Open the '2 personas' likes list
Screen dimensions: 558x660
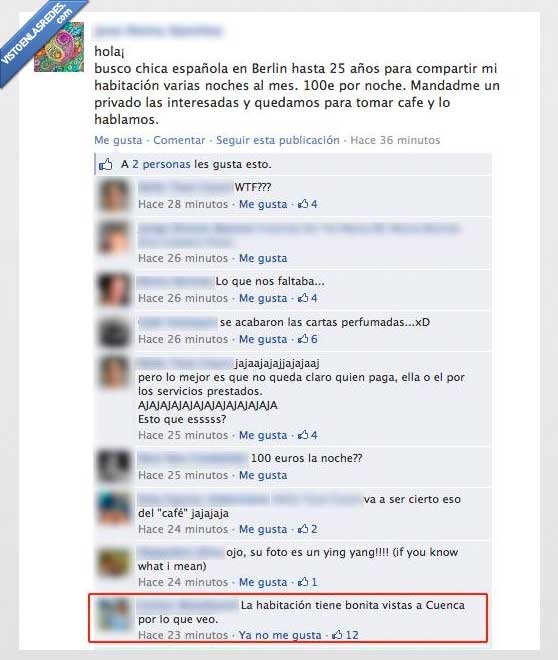click(161, 164)
